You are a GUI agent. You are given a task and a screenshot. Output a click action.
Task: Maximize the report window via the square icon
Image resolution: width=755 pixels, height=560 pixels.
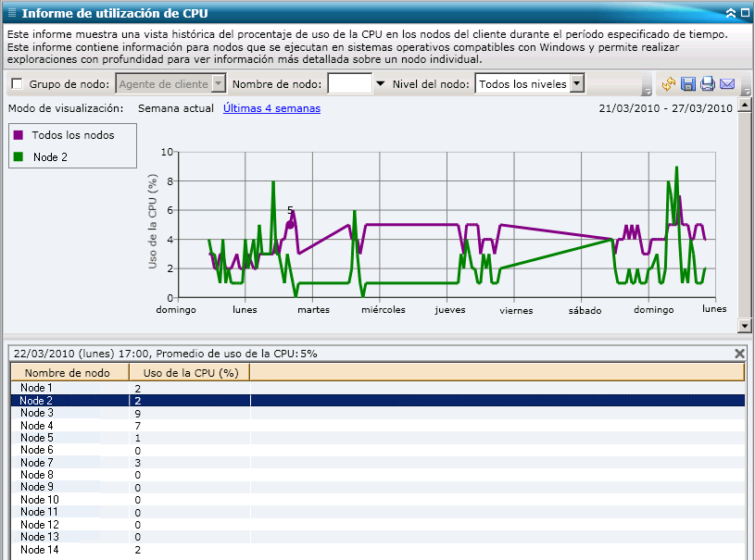point(744,12)
